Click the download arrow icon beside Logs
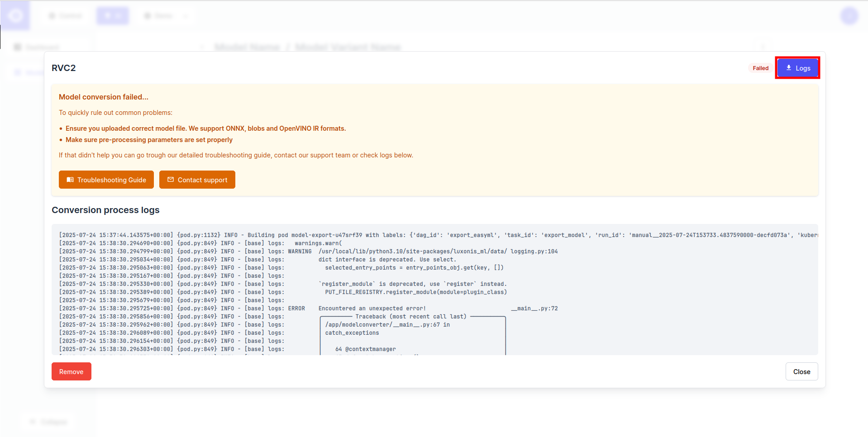 pos(789,68)
